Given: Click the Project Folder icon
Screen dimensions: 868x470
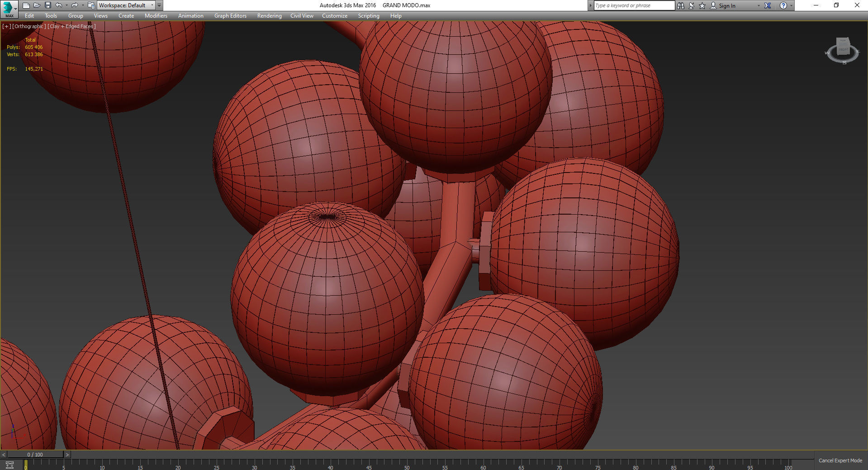Looking at the screenshot, I should [x=91, y=5].
